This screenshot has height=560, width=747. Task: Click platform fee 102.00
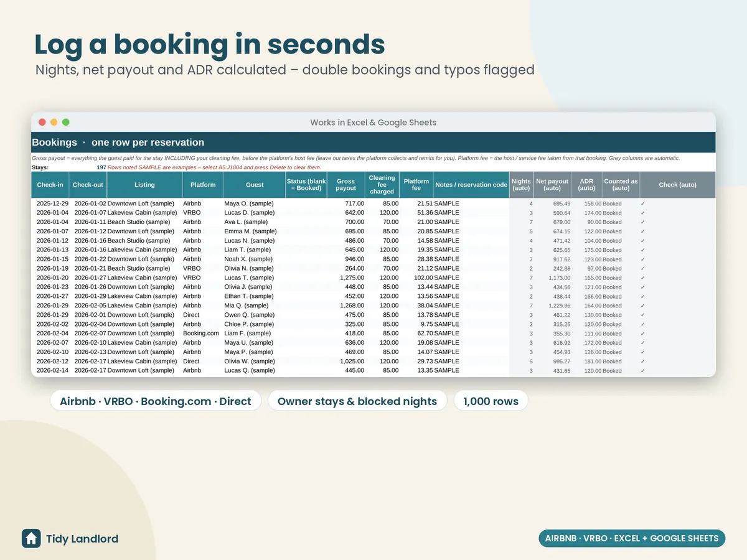[423, 278]
